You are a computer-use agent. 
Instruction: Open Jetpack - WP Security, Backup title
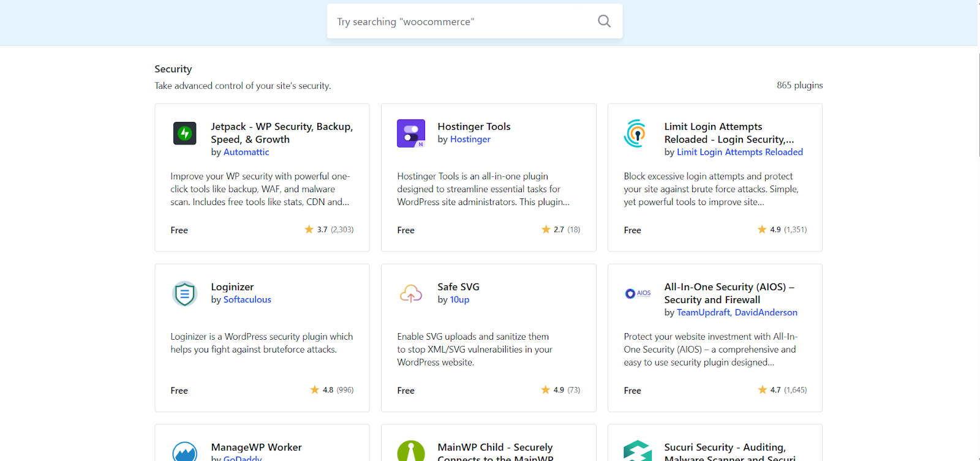point(282,133)
